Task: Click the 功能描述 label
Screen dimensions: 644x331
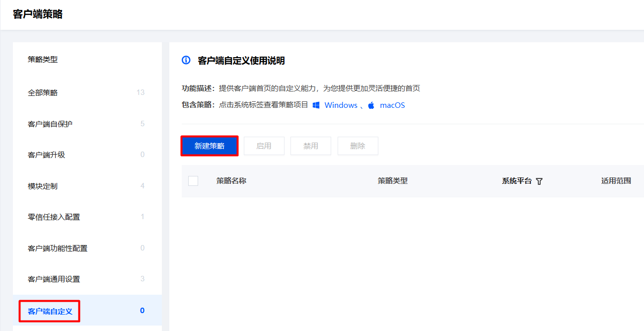Action: point(198,88)
